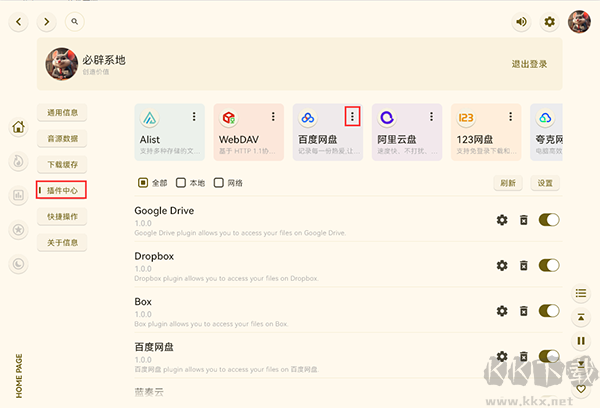Open the Alist plugin card icon
600x408 pixels.
[x=150, y=118]
